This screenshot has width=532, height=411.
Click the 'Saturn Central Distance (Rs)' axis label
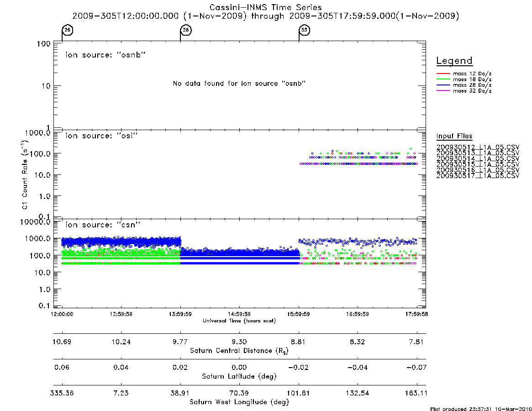[x=239, y=351]
